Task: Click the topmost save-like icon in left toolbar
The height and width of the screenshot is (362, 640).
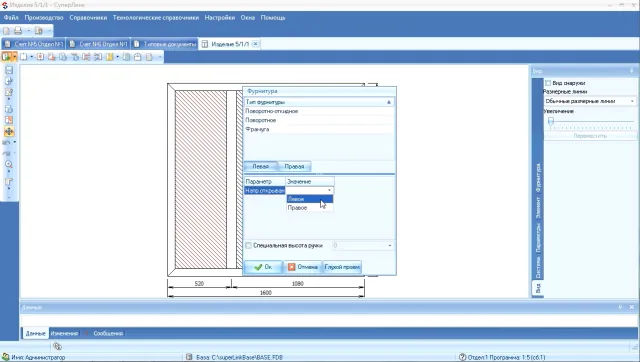Action: pyautogui.click(x=9, y=70)
